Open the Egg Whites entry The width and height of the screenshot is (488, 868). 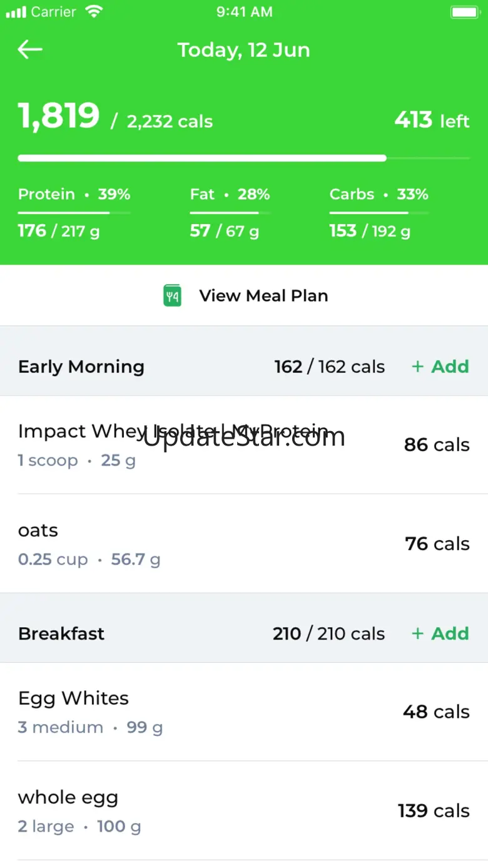coord(90,712)
